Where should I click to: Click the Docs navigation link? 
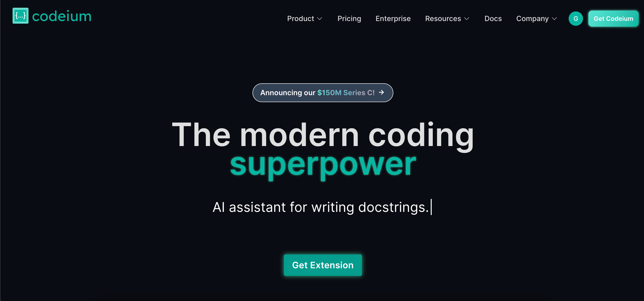492,18
